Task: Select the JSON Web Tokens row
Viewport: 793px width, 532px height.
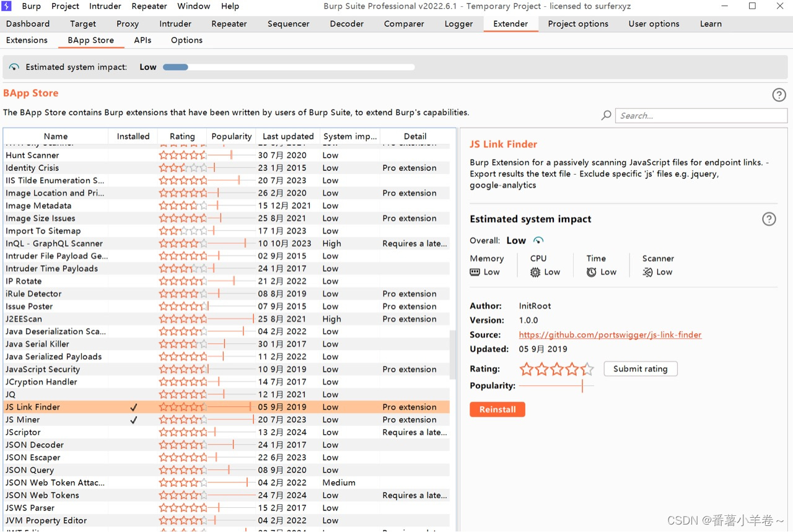Action: pos(227,495)
